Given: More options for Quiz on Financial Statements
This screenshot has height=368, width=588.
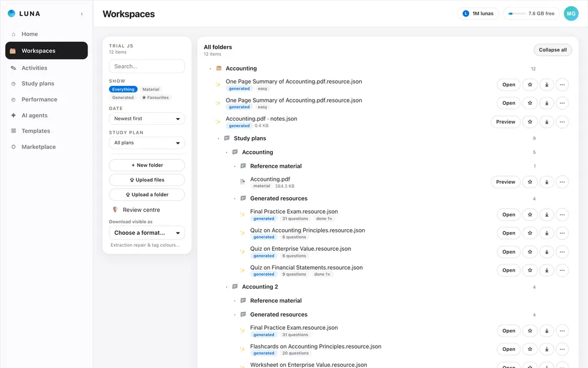Looking at the screenshot, I should (562, 270).
